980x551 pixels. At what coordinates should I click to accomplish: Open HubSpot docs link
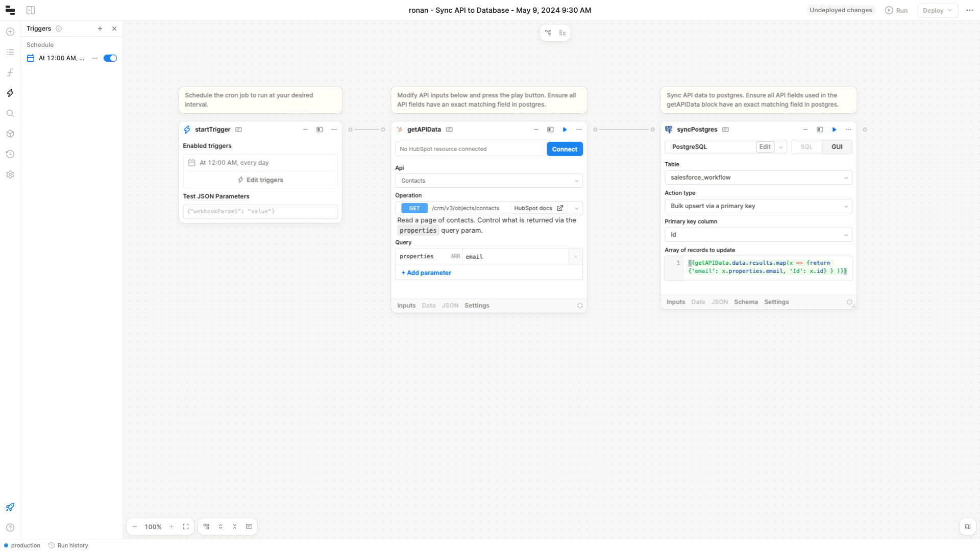click(538, 208)
